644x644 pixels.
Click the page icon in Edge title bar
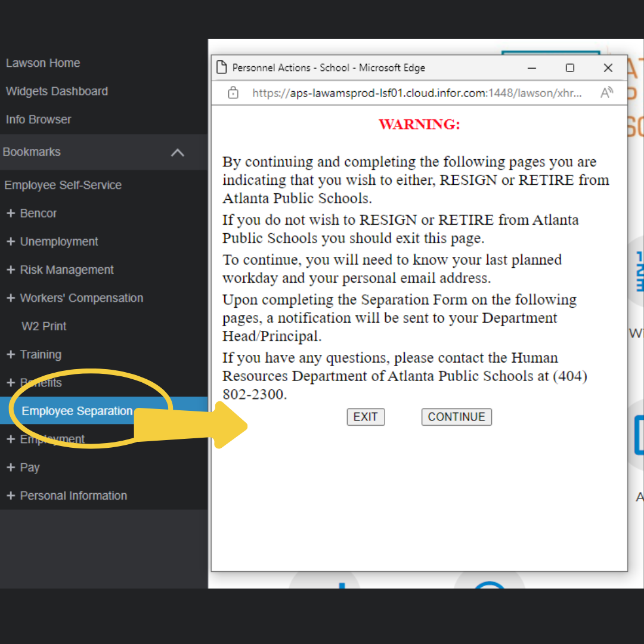(222, 67)
